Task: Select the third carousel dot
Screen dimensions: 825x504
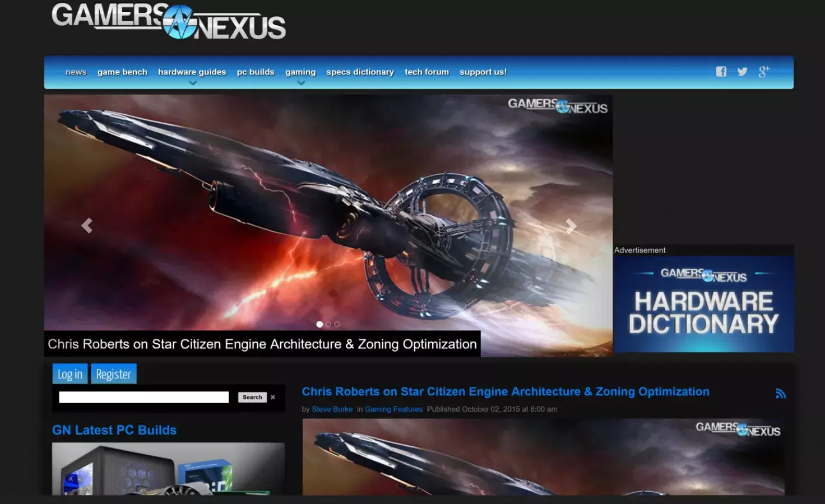Action: pos(337,324)
